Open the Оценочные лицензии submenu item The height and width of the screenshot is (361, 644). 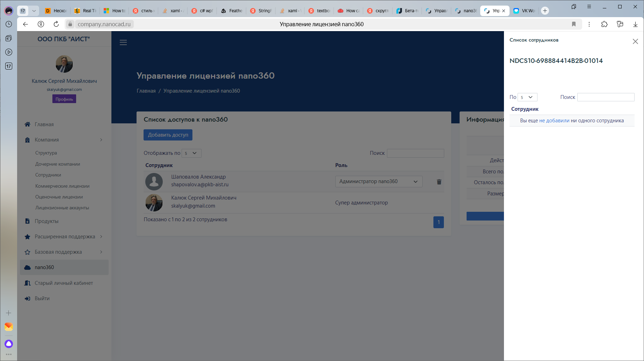coord(59,197)
